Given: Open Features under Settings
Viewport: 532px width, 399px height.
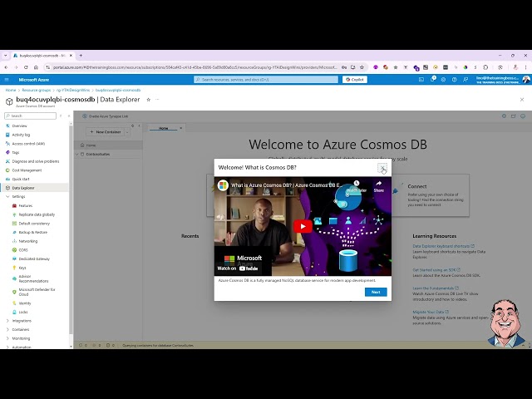Looking at the screenshot, I should [x=26, y=205].
